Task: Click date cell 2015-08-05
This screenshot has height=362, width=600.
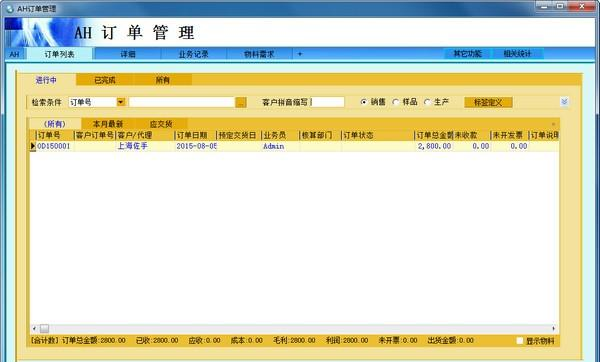Action: coord(196,146)
